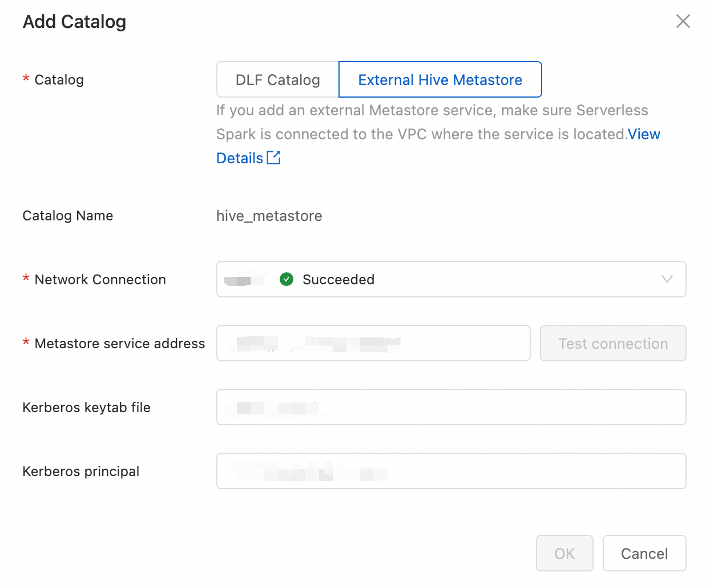Switch to the DLF Catalog option
This screenshot has width=710, height=588.
[278, 80]
